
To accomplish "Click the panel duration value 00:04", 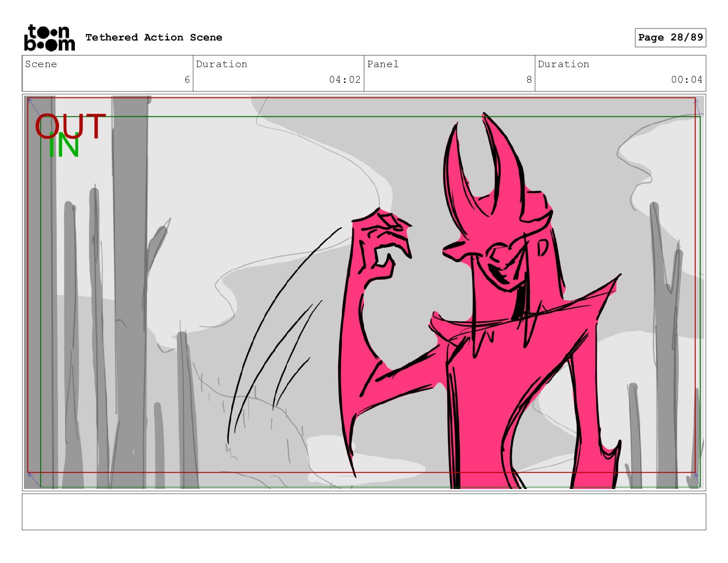I will 686,80.
